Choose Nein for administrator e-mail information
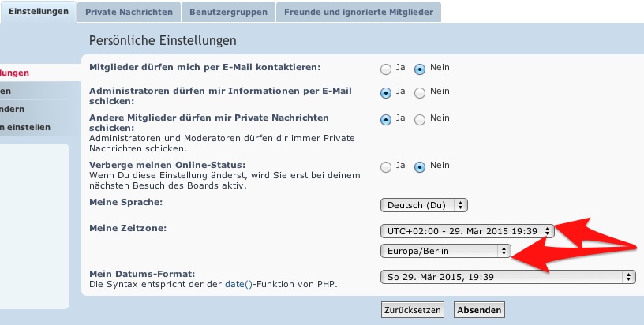This screenshot has height=325, width=644. (x=420, y=93)
